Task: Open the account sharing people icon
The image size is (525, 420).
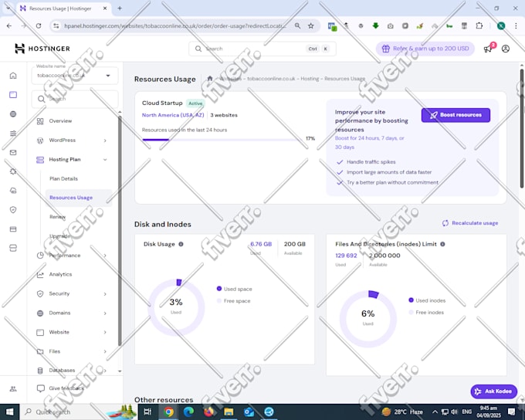Action: click(x=13, y=389)
